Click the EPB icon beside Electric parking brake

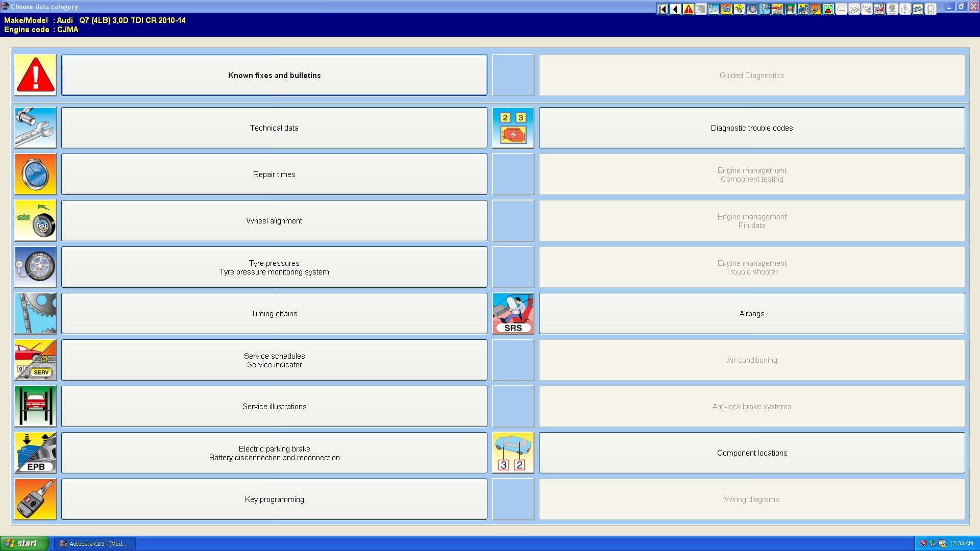click(x=35, y=453)
